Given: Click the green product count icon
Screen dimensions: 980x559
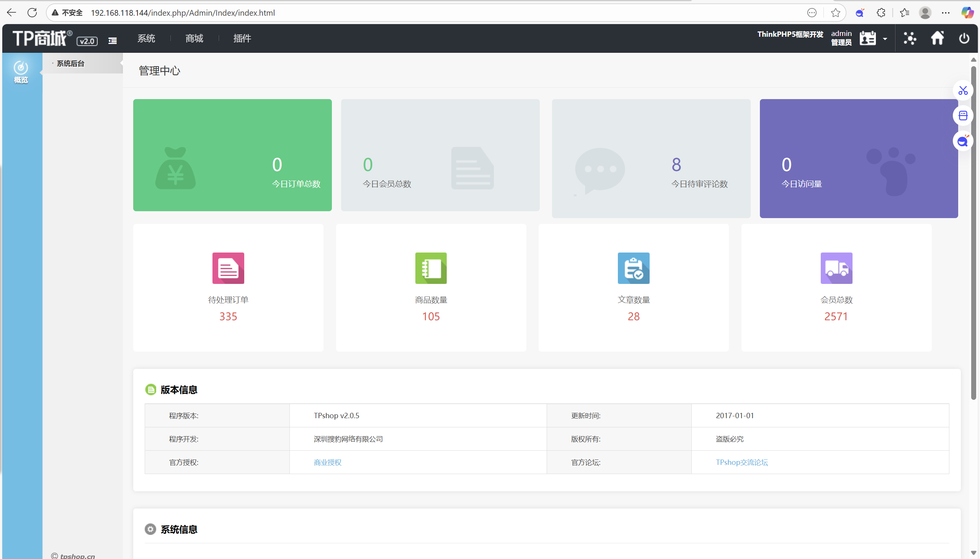Looking at the screenshot, I should click(431, 268).
